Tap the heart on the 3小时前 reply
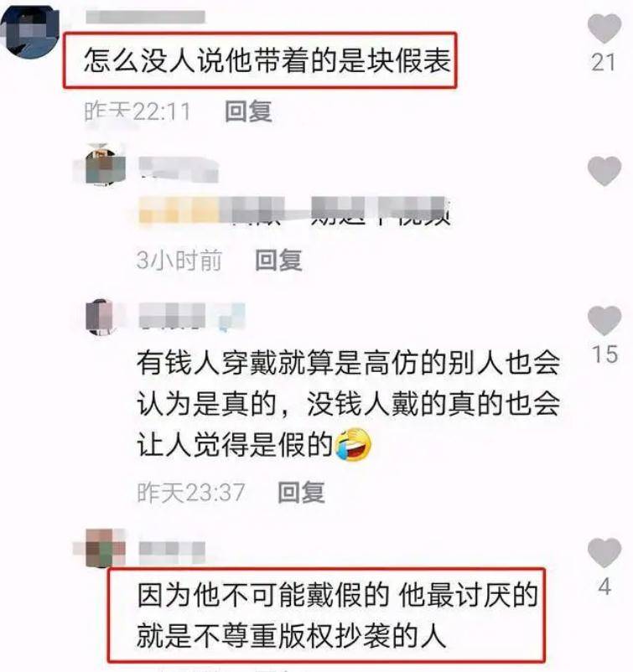Image resolution: width=633 pixels, height=672 pixels. 604,171
